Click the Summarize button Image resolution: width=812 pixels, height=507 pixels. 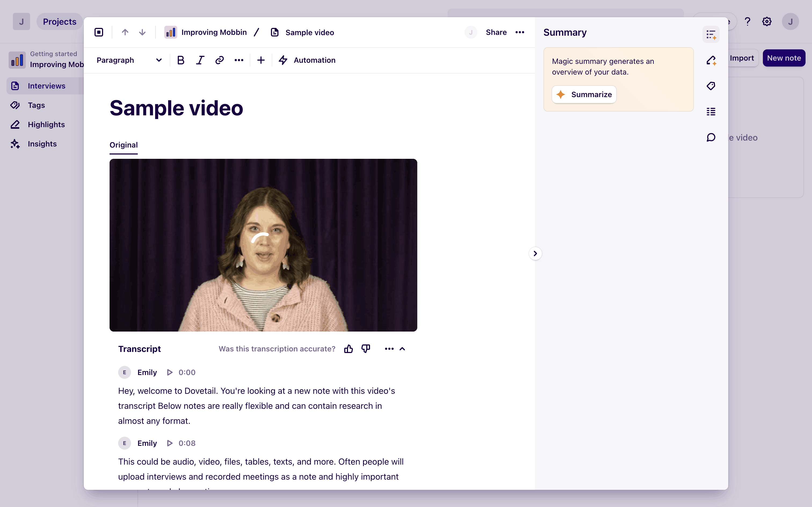[584, 94]
